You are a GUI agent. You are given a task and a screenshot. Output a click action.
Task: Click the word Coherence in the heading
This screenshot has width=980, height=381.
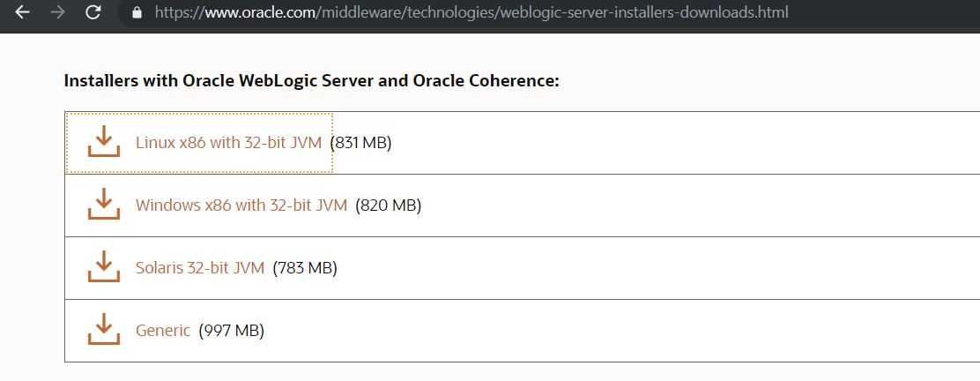click(x=516, y=81)
